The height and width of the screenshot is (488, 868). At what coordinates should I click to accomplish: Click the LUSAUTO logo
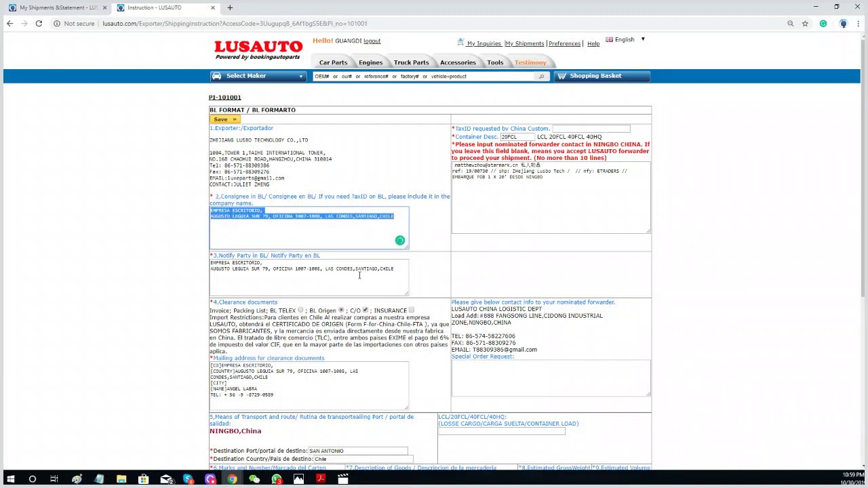click(258, 49)
